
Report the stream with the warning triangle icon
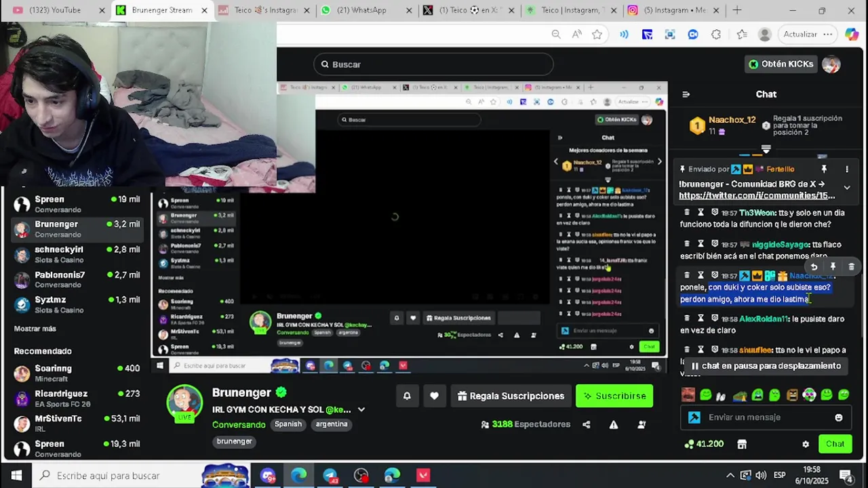click(x=614, y=424)
